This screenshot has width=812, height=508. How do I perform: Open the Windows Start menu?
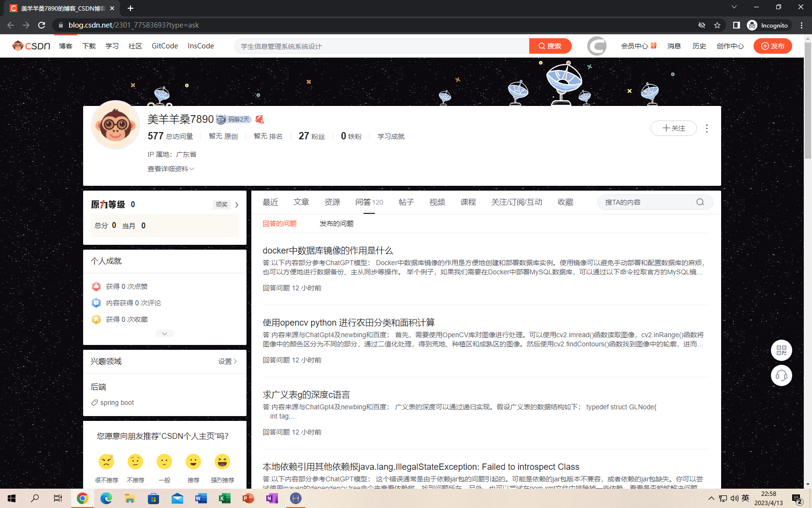tap(12, 498)
